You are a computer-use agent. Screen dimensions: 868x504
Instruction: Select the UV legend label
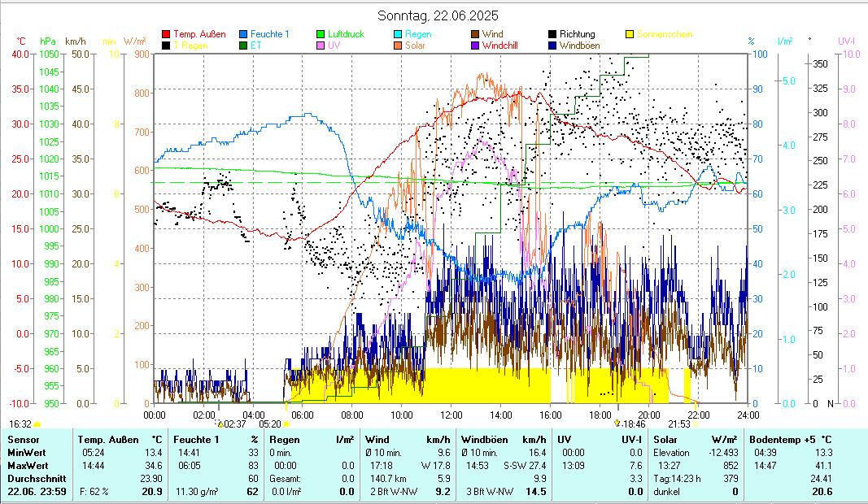point(334,46)
